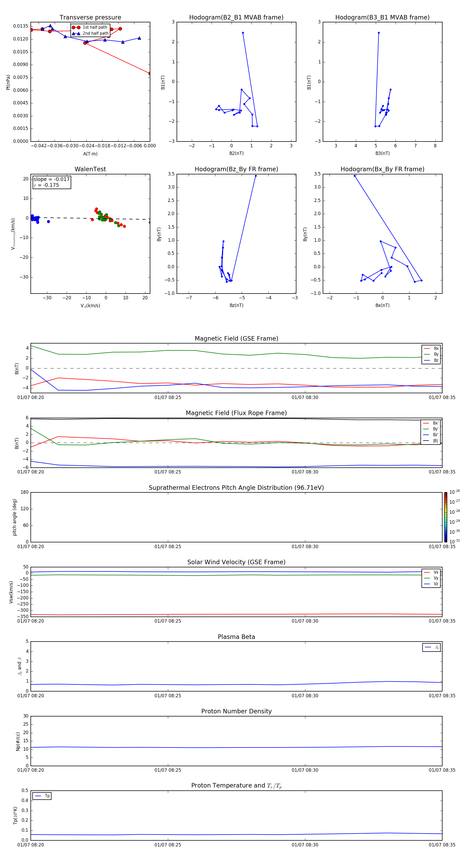This screenshot has height=868, width=473.
Task: Click the pitch angle colorbar gradient
Action: click(x=446, y=517)
